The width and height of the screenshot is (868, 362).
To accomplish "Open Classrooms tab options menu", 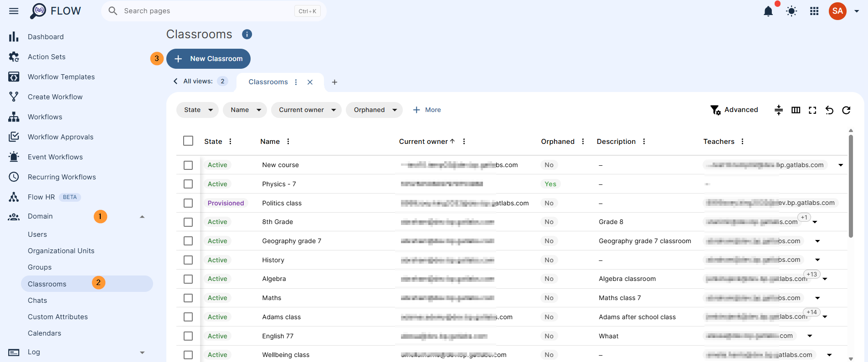I will click(296, 82).
